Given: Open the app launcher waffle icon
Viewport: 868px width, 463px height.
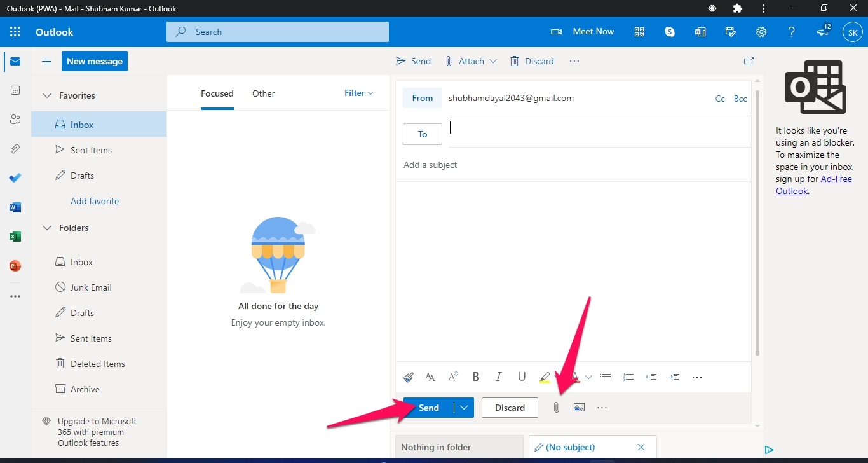Looking at the screenshot, I should [x=15, y=32].
